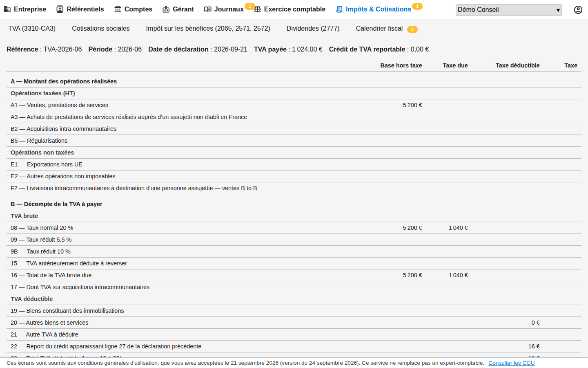Open the Gérant menu

tap(178, 9)
